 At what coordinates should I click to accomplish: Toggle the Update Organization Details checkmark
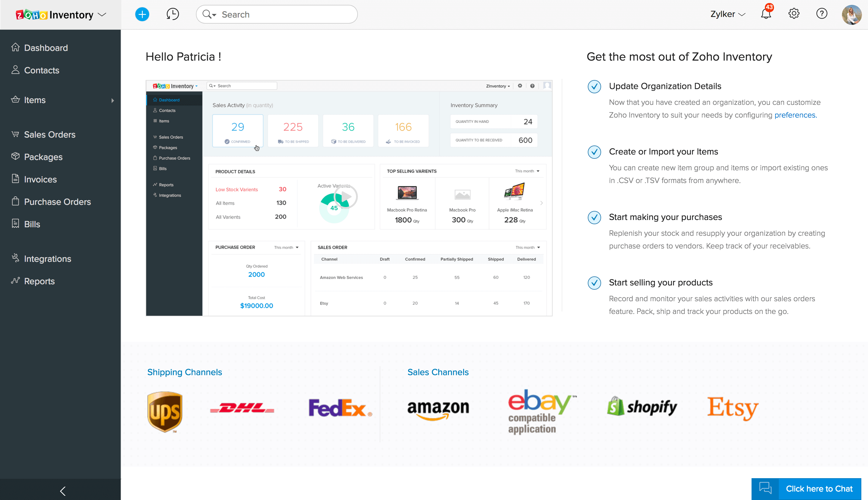[594, 87]
